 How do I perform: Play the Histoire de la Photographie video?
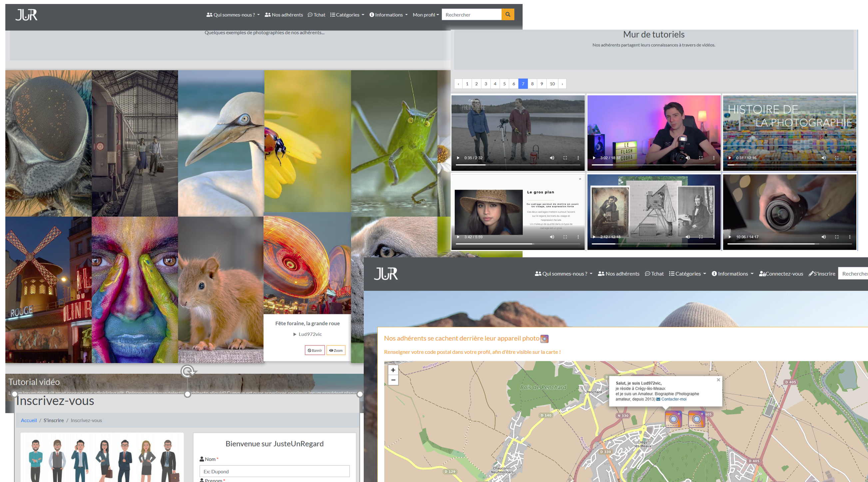click(x=729, y=158)
